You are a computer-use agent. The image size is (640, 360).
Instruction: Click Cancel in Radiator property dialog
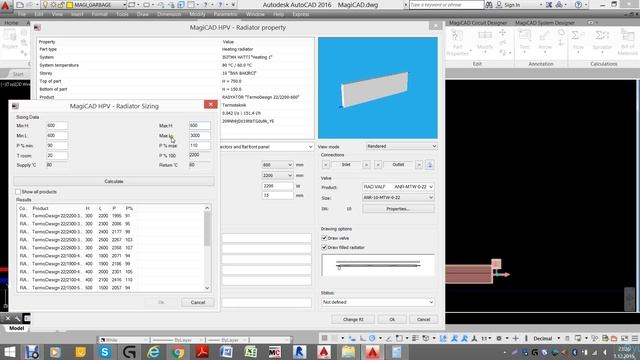point(423,320)
